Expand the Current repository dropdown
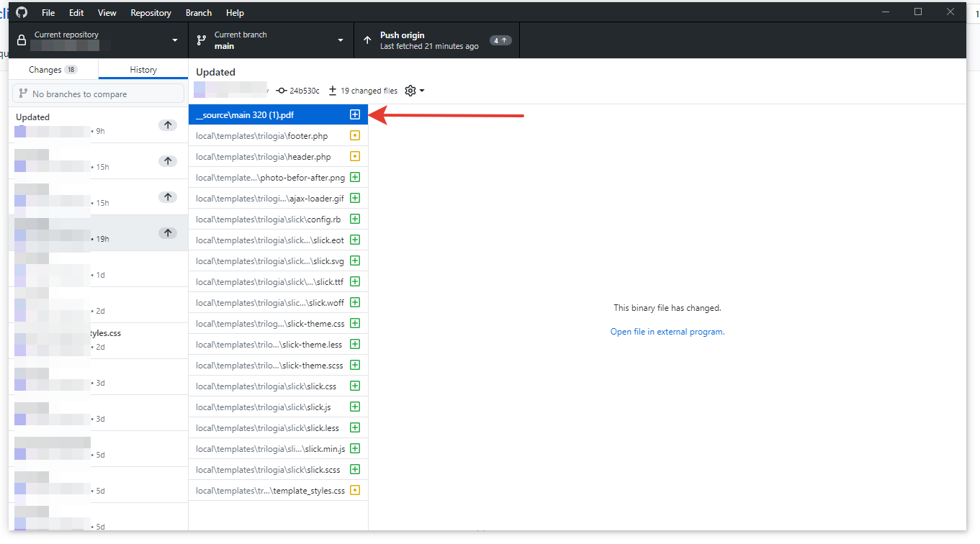 99,40
